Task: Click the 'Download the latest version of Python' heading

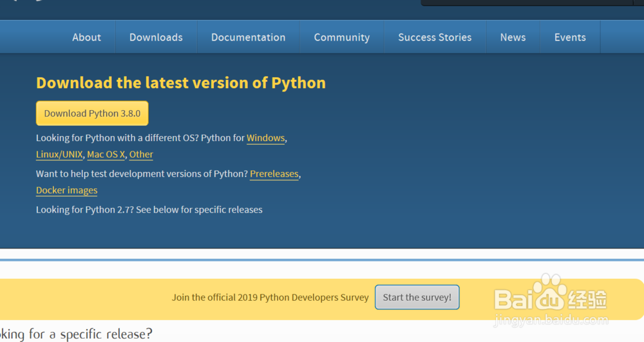Action: (181, 83)
